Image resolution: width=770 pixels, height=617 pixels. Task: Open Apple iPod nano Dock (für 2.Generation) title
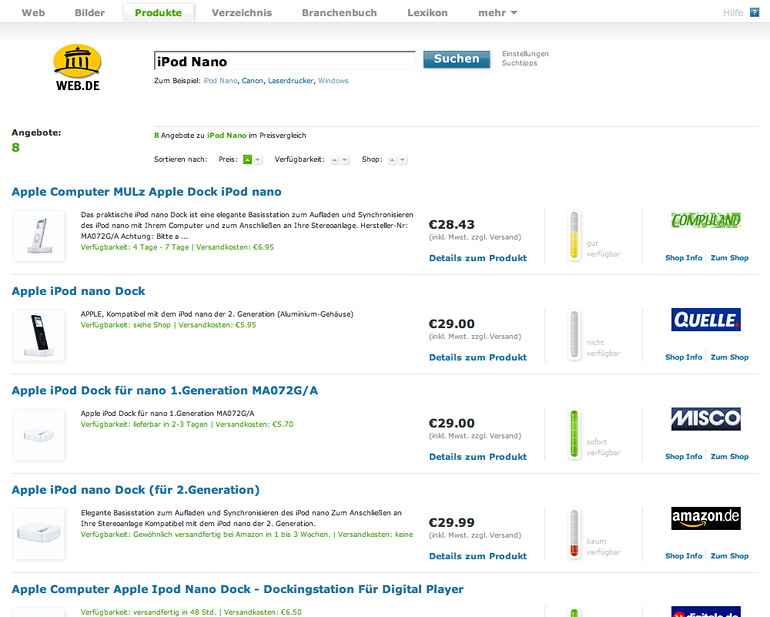(136, 490)
